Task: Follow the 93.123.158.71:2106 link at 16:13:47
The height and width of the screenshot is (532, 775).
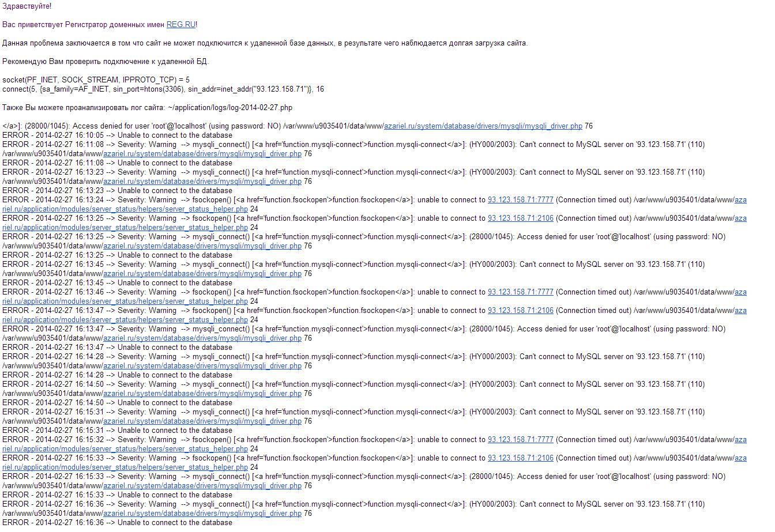Action: [521, 311]
